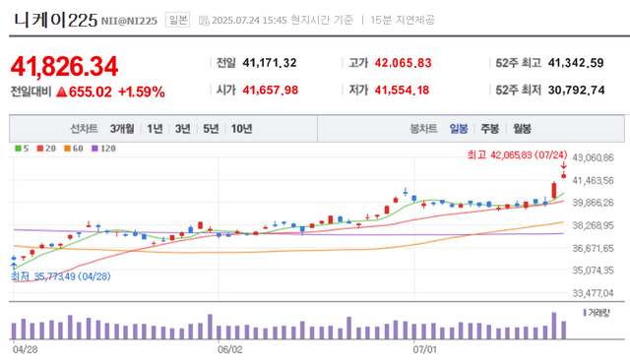Click the orange 60-day moving average legend swatch
This screenshot has height=364, width=630.
[x=67, y=149]
